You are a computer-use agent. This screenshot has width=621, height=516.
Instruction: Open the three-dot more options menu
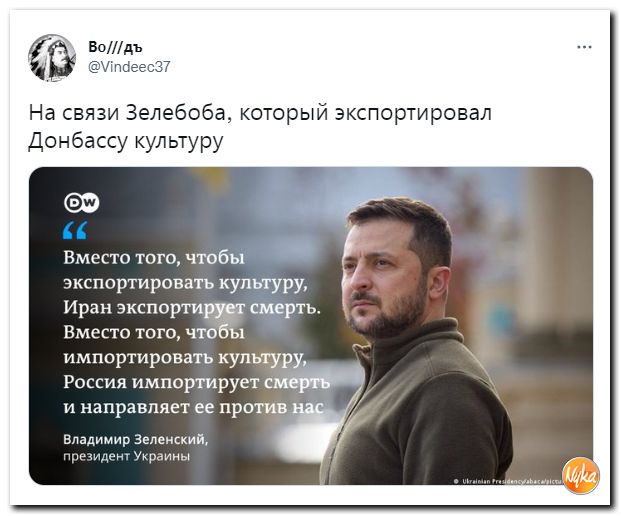click(584, 47)
